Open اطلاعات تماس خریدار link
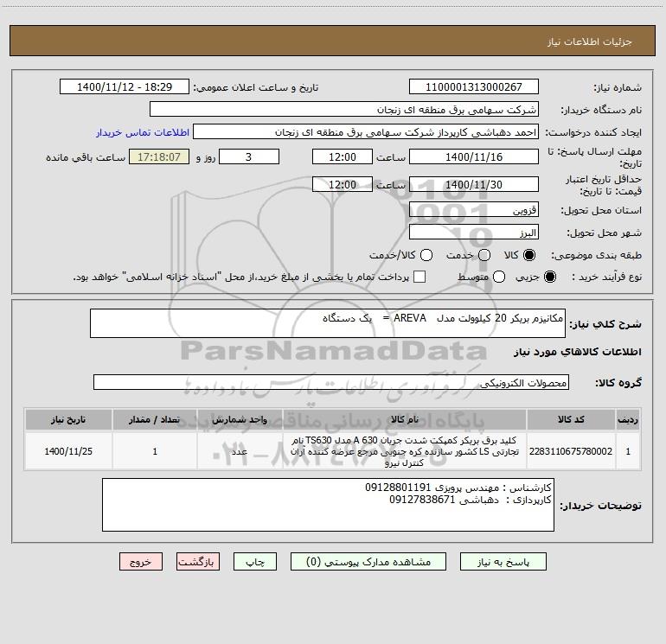Image resolution: width=666 pixels, height=644 pixels. coord(143,132)
